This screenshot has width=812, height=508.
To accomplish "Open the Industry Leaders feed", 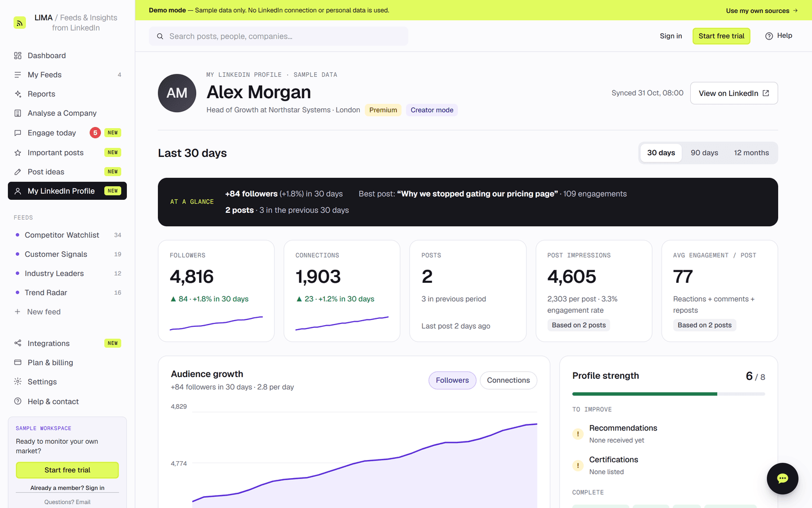I will click(x=67, y=273).
